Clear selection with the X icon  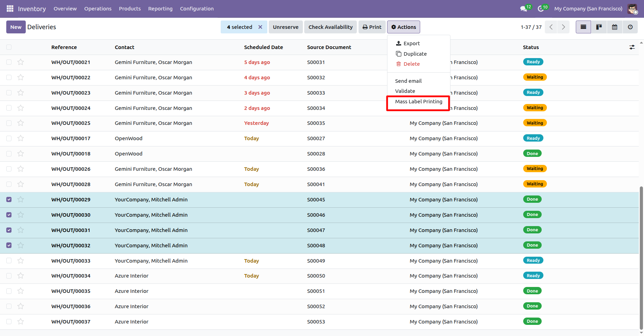[260, 27]
